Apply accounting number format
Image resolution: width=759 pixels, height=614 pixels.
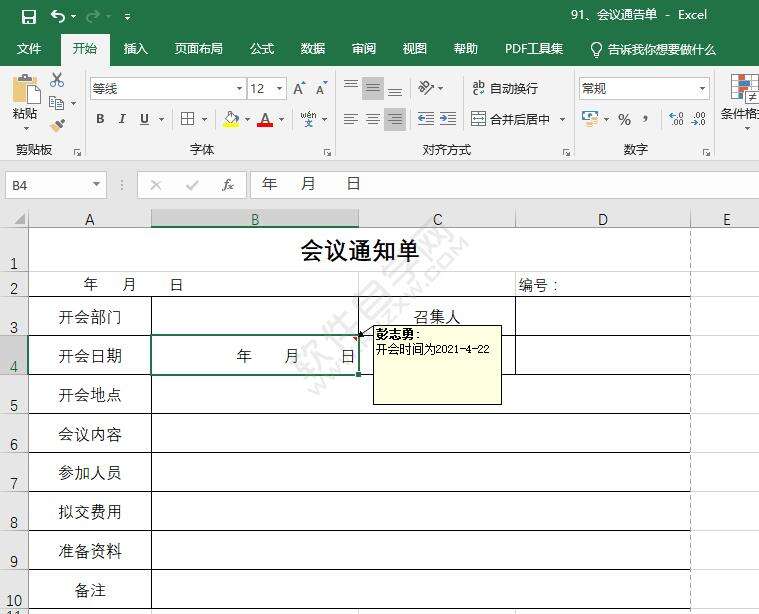pos(590,119)
